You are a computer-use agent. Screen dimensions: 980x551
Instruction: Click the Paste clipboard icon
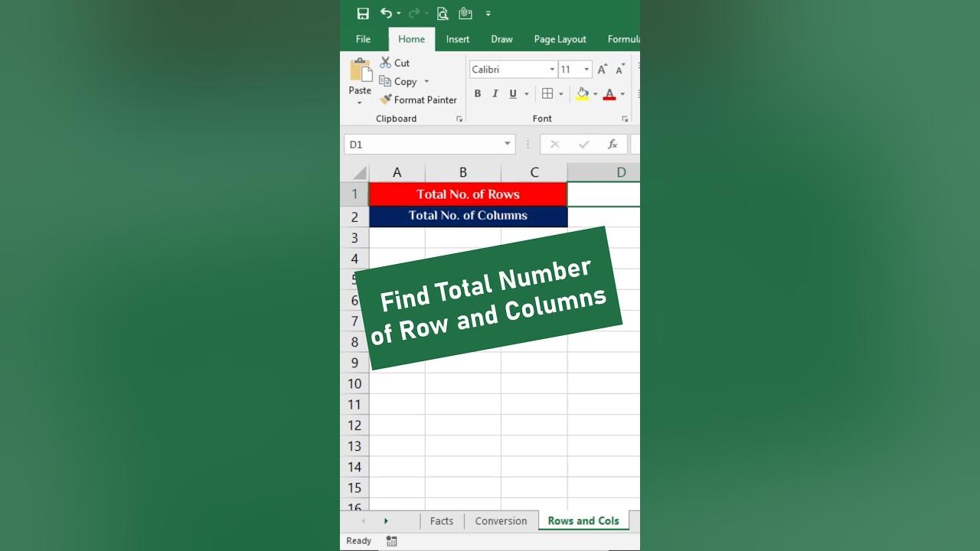point(360,70)
